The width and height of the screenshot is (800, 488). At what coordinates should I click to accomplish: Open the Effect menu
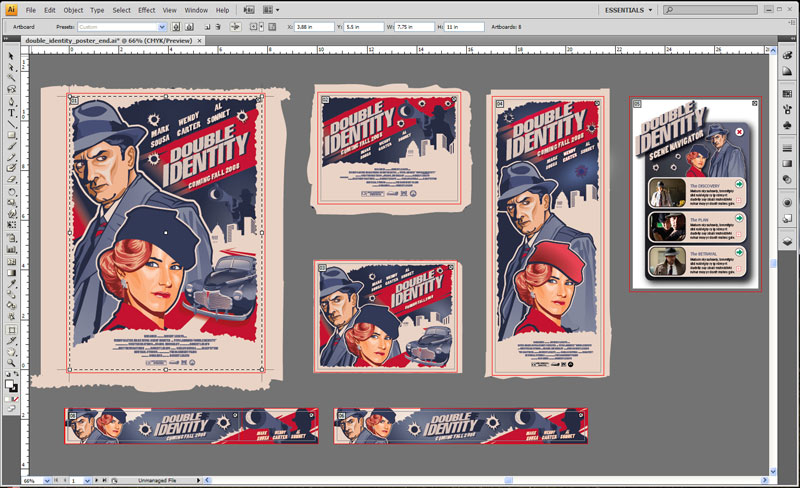[x=147, y=9]
